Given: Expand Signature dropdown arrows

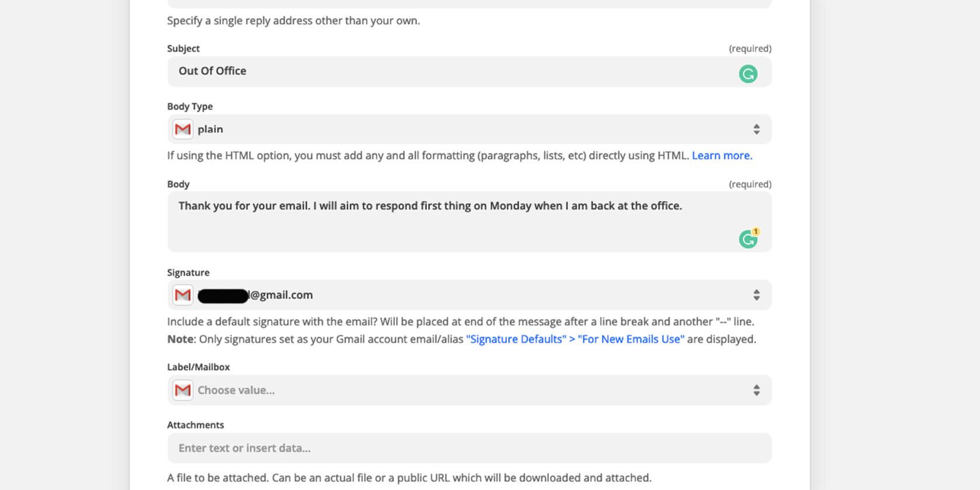Looking at the screenshot, I should pos(756,295).
